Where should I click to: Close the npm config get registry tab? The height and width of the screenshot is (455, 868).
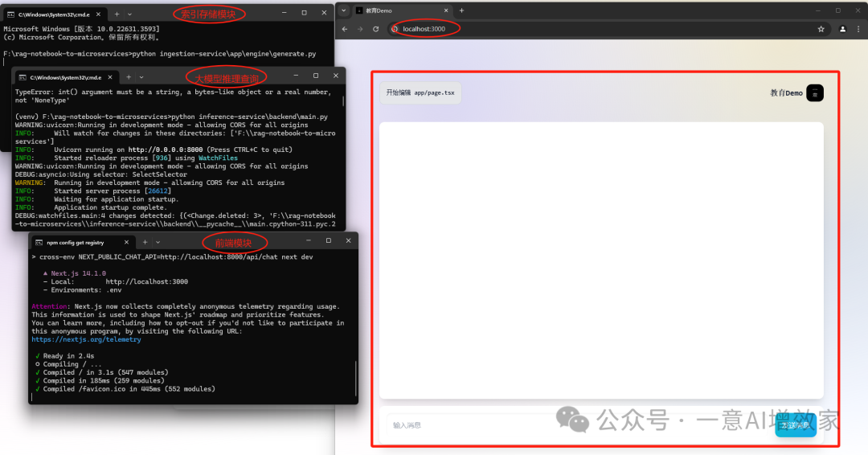(126, 243)
